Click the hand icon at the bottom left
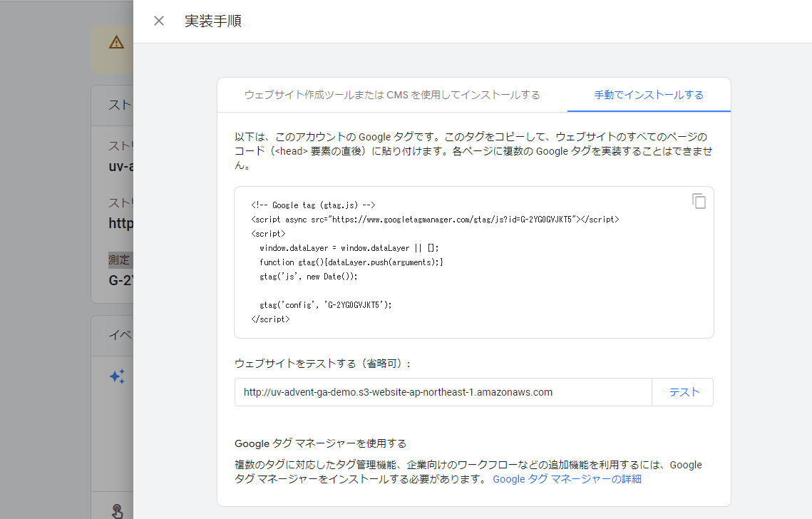 [x=116, y=512]
